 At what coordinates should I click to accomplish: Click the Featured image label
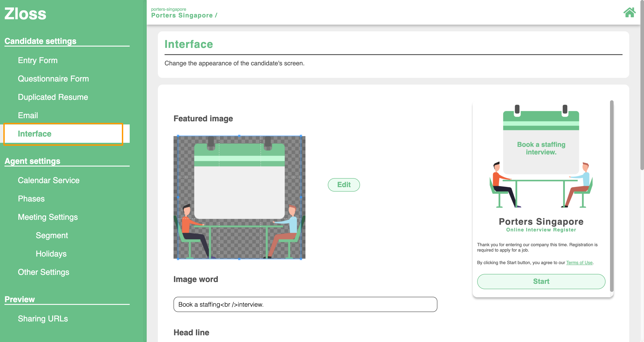(203, 119)
